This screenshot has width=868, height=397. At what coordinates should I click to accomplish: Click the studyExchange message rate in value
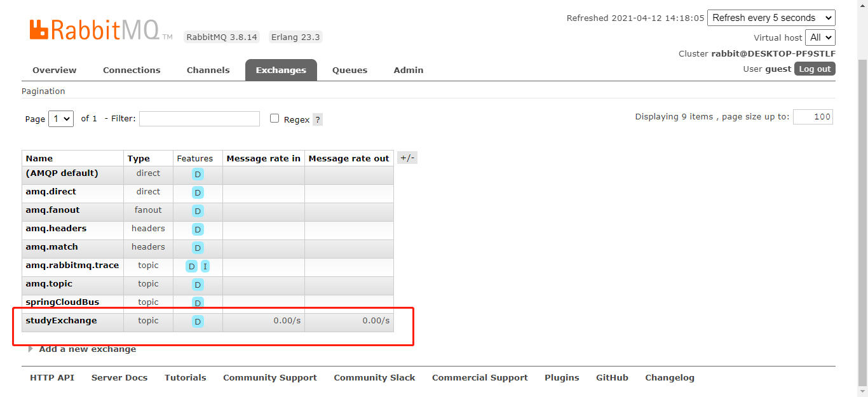point(287,321)
